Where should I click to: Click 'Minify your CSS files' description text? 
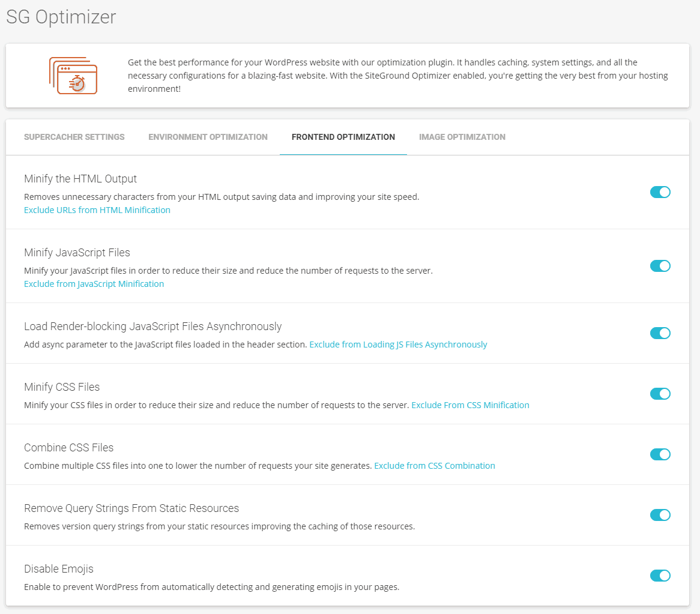click(x=217, y=405)
